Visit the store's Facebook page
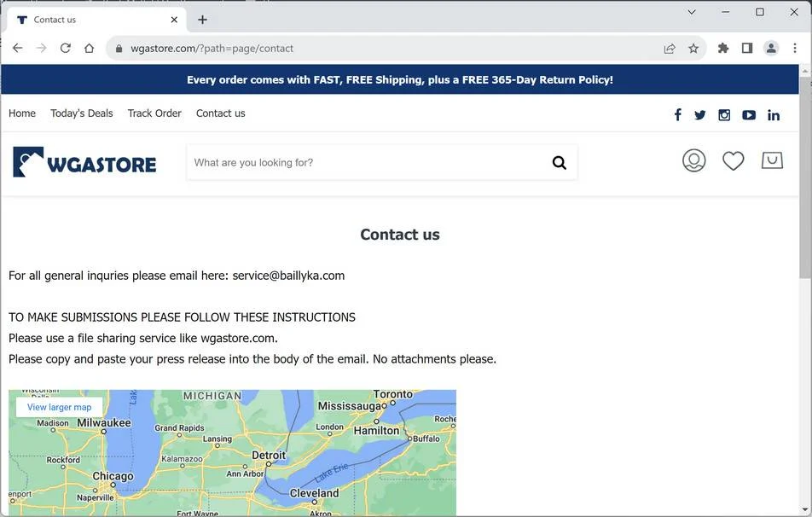 click(677, 114)
